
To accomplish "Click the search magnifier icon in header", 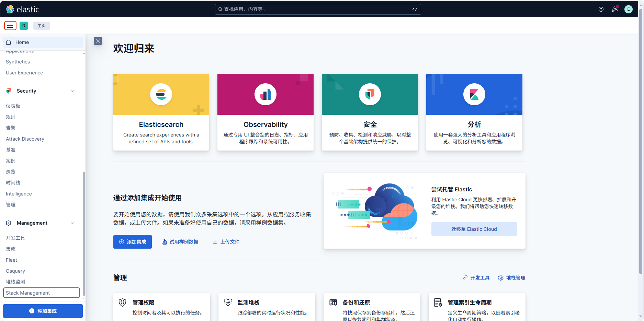I will point(220,9).
